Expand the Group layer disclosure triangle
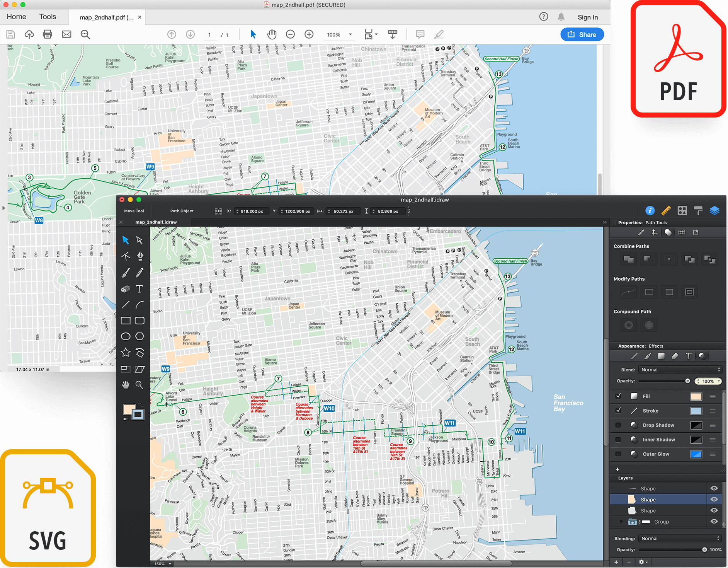 [622, 522]
